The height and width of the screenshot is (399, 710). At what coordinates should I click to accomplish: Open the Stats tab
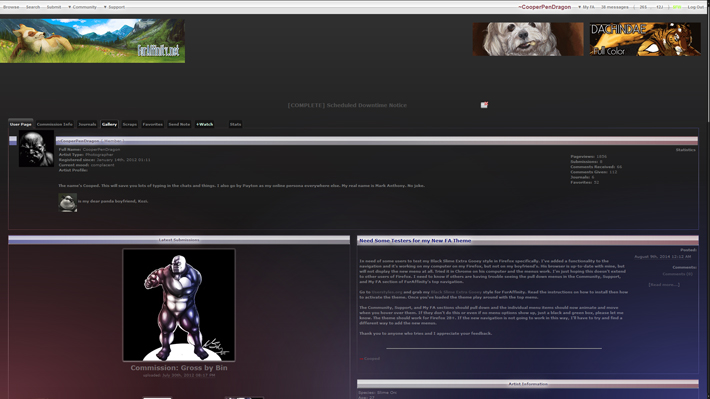click(x=235, y=124)
